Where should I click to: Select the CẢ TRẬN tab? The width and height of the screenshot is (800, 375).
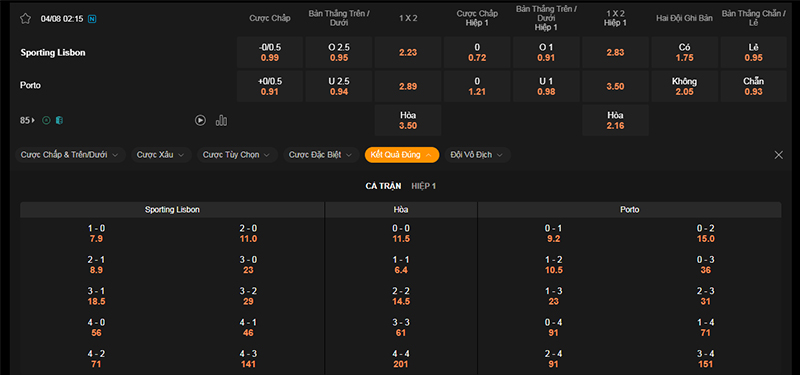pyautogui.click(x=383, y=186)
